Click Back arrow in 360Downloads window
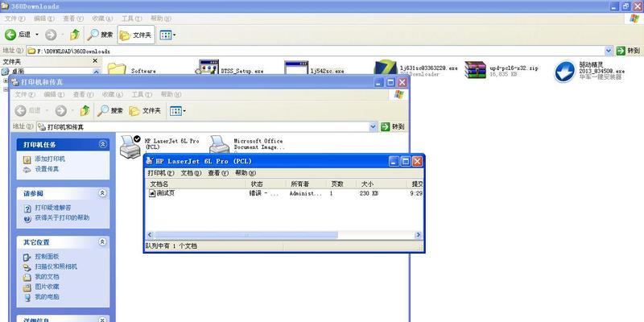Viewport: 644px width, 322px height. tap(10, 35)
